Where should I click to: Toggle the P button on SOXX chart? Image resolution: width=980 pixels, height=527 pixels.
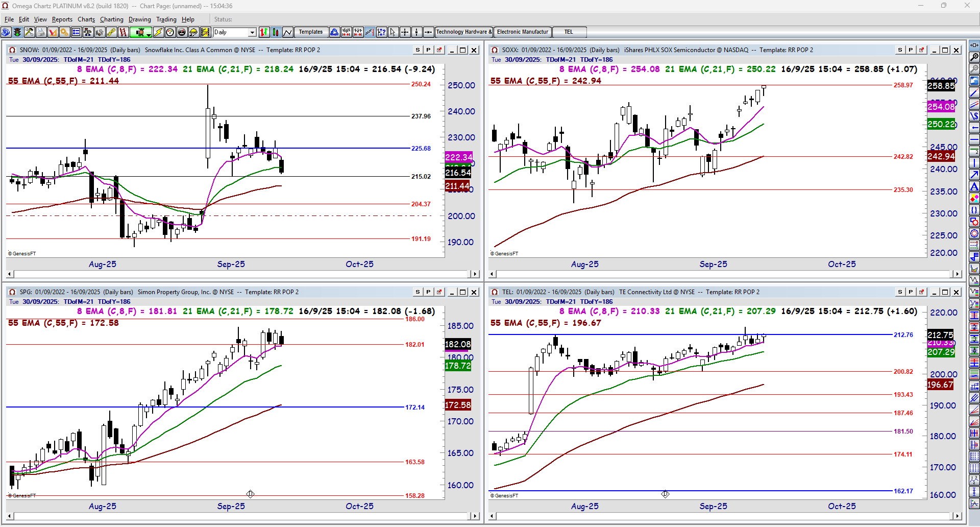pos(911,50)
